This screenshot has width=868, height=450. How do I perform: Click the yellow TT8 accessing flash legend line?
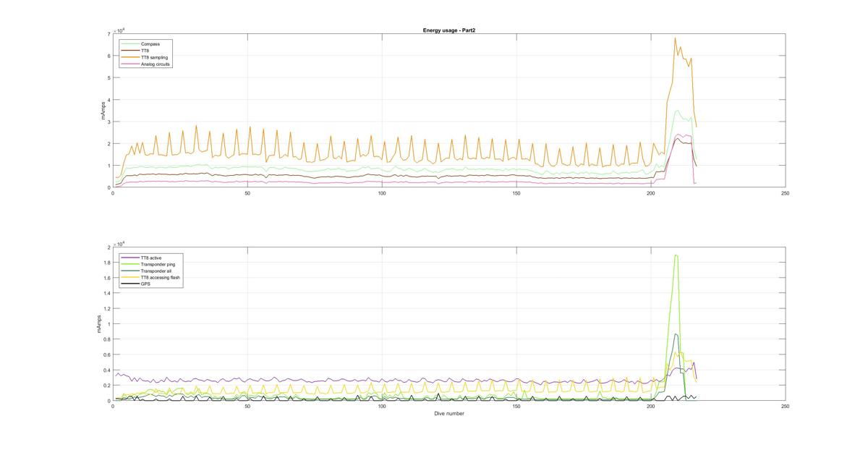[x=130, y=277]
